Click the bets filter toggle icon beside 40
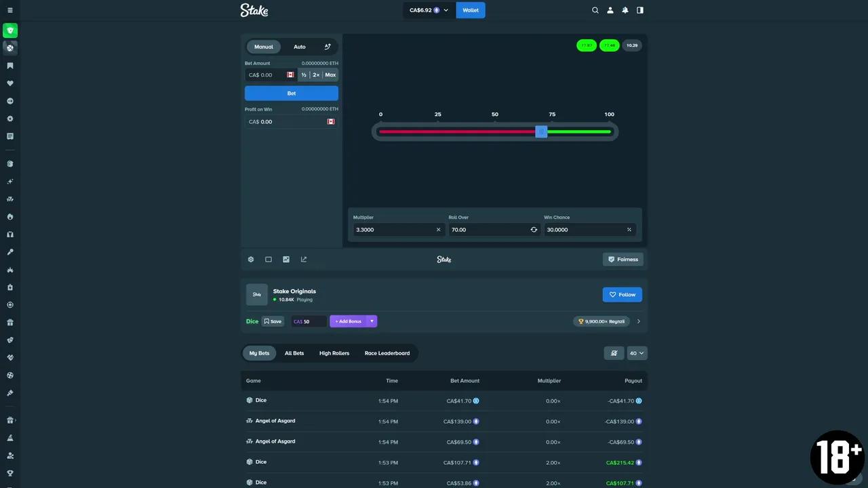868x488 pixels. pos(614,353)
